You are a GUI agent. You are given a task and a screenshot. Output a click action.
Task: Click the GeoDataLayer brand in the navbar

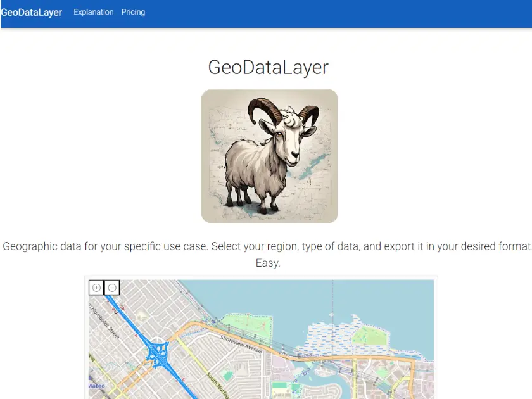tap(31, 12)
